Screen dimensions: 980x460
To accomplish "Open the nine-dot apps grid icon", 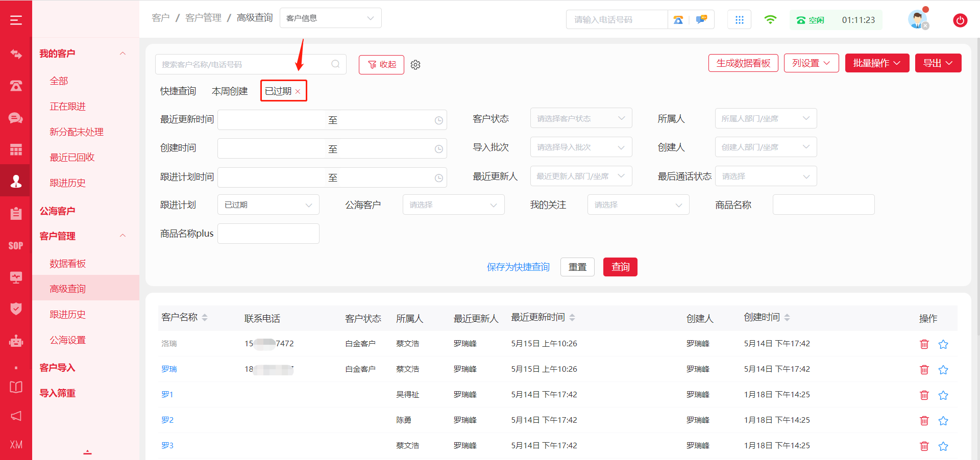I will (x=739, y=20).
